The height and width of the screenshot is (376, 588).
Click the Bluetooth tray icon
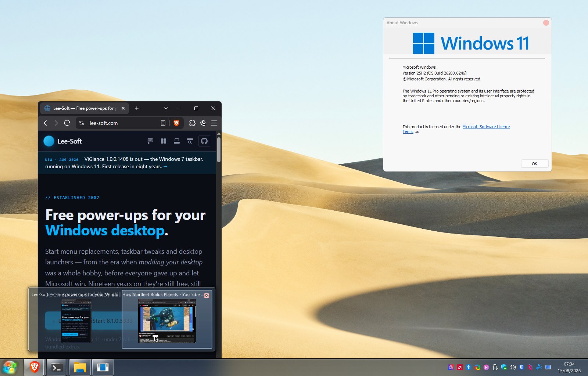(x=469, y=367)
